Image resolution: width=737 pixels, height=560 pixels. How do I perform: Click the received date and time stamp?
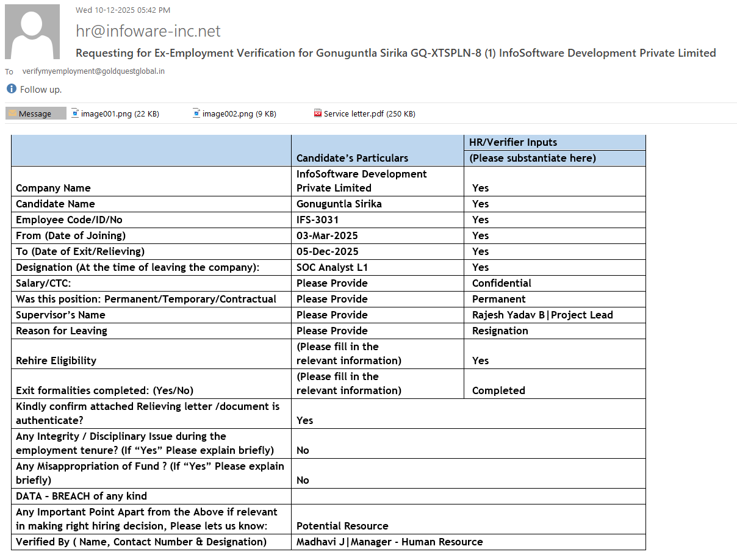pyautogui.click(x=123, y=10)
